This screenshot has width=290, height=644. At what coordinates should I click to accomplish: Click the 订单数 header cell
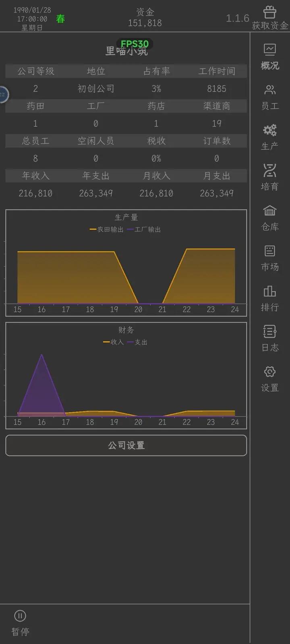click(x=217, y=141)
